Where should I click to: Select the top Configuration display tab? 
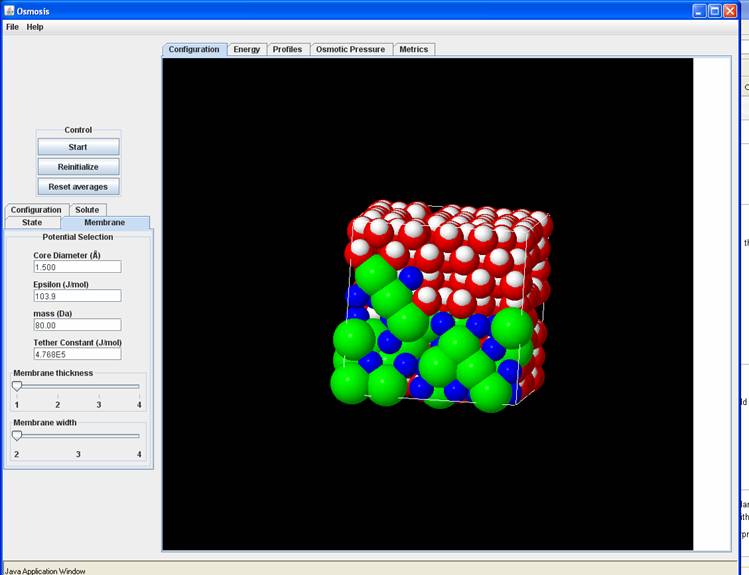coord(194,49)
